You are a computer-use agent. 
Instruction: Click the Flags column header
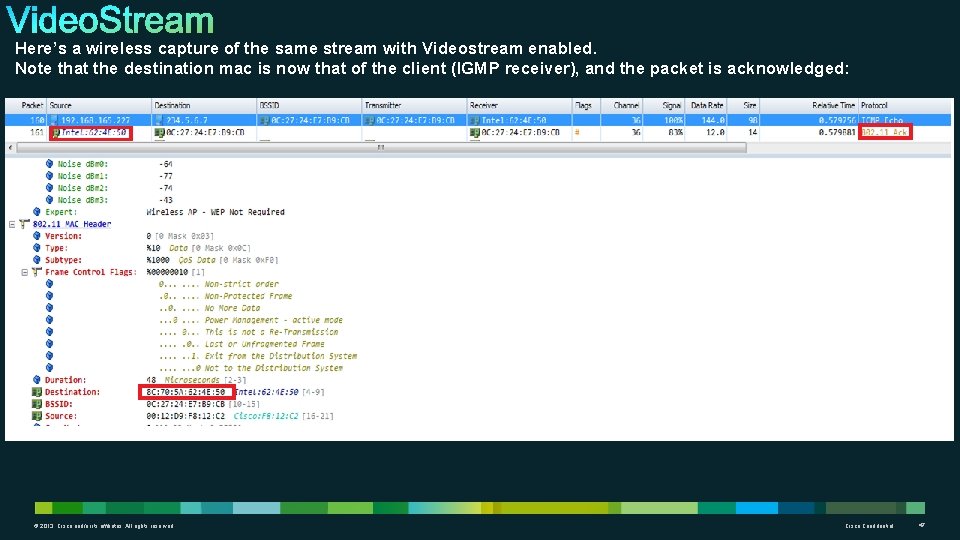click(x=583, y=105)
